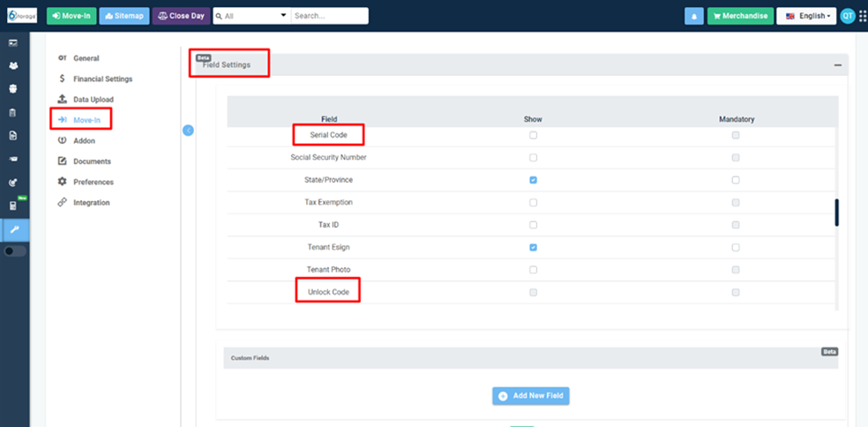868x427 pixels.
Task: Open the notifications bell
Action: pos(693,16)
